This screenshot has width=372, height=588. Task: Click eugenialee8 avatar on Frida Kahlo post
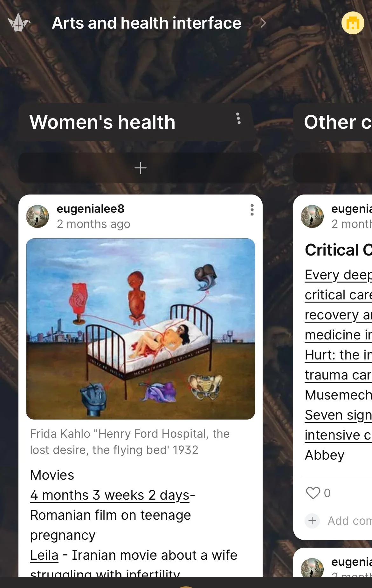[x=38, y=216]
